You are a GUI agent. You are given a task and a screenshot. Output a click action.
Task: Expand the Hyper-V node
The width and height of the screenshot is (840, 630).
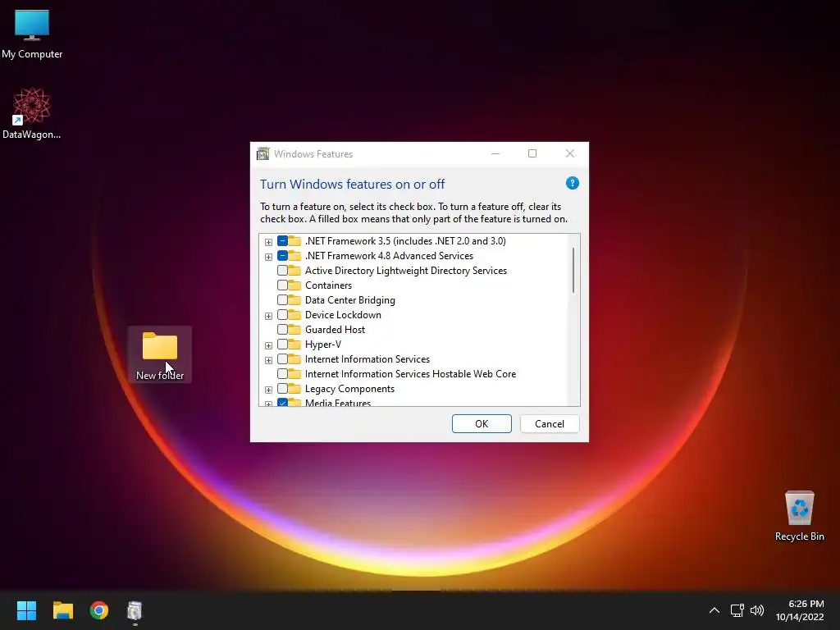[268, 345]
